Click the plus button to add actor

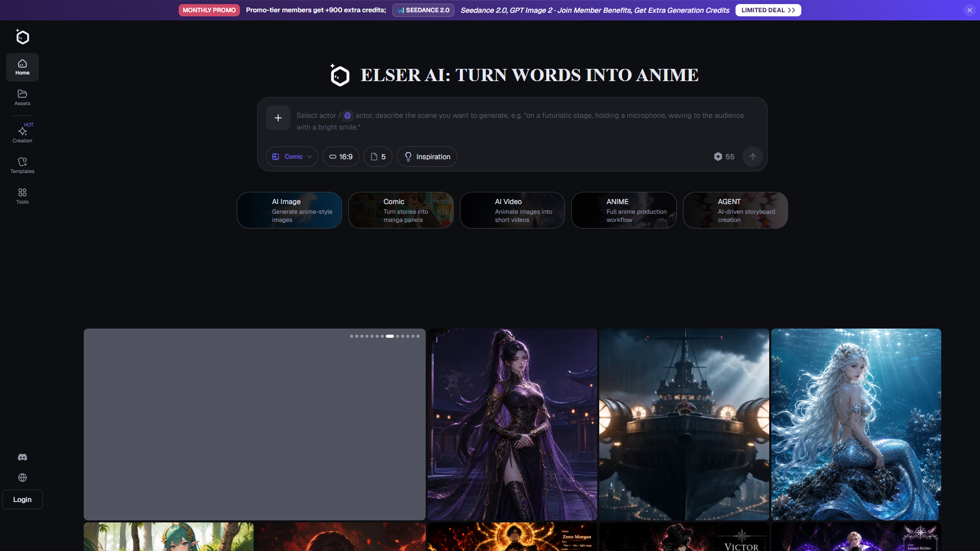point(278,118)
